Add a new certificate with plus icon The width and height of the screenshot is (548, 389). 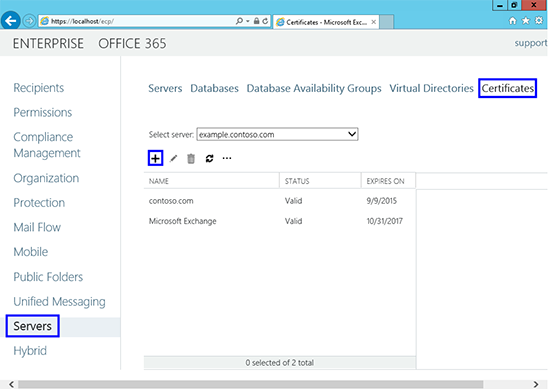click(156, 158)
